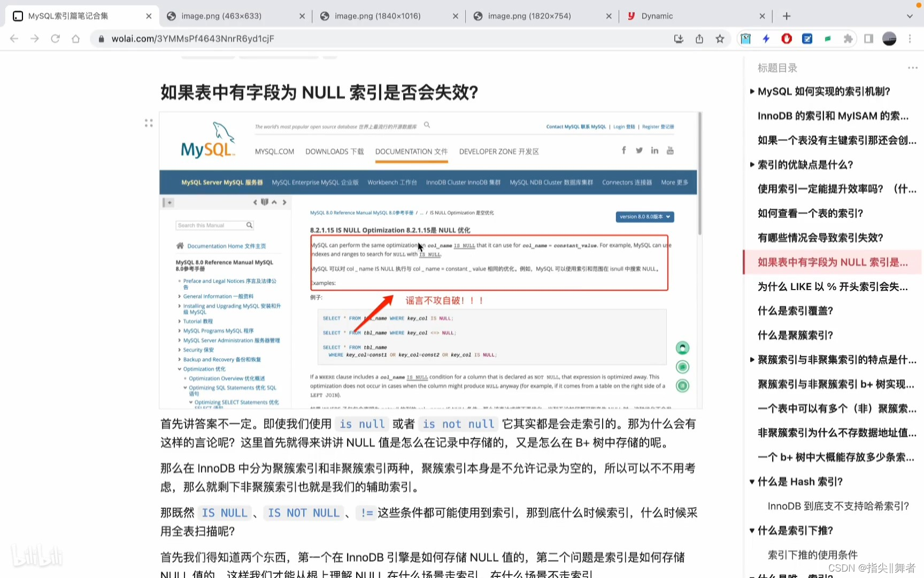Click the 'is null' inline code
The width and height of the screenshot is (924, 578).
tap(362, 424)
